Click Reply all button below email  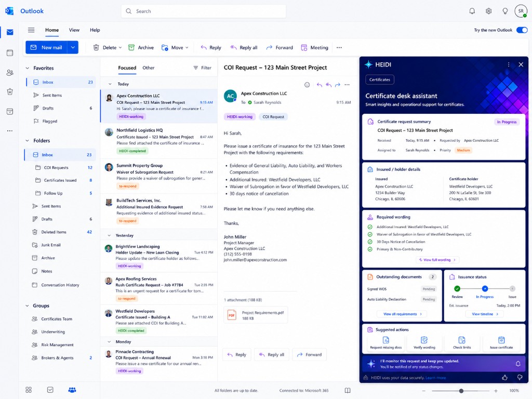click(271, 354)
